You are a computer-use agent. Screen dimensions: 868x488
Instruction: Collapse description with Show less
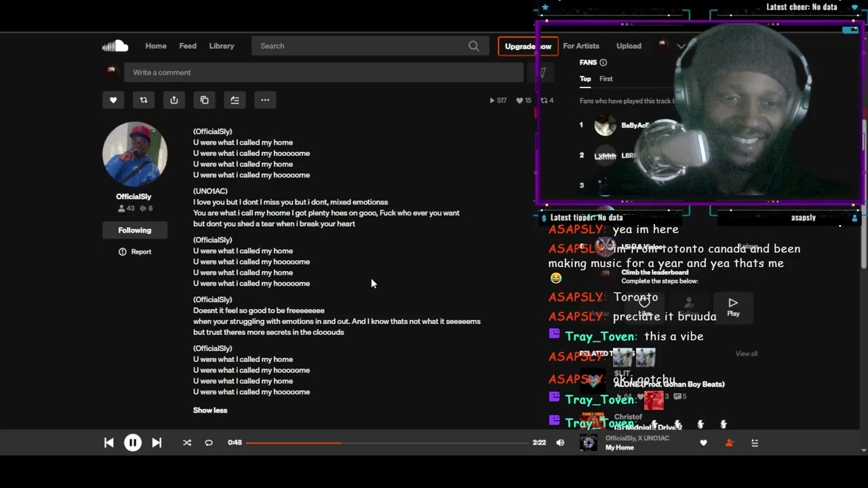(210, 410)
